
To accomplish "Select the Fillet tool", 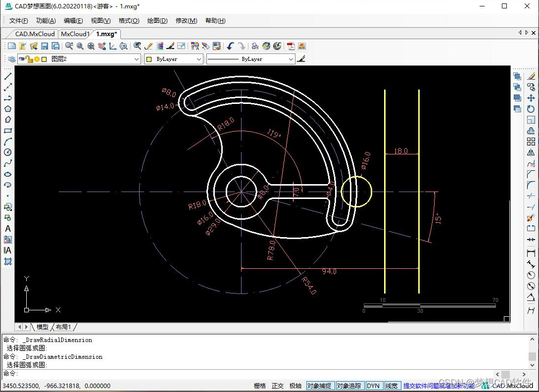I will point(531,185).
